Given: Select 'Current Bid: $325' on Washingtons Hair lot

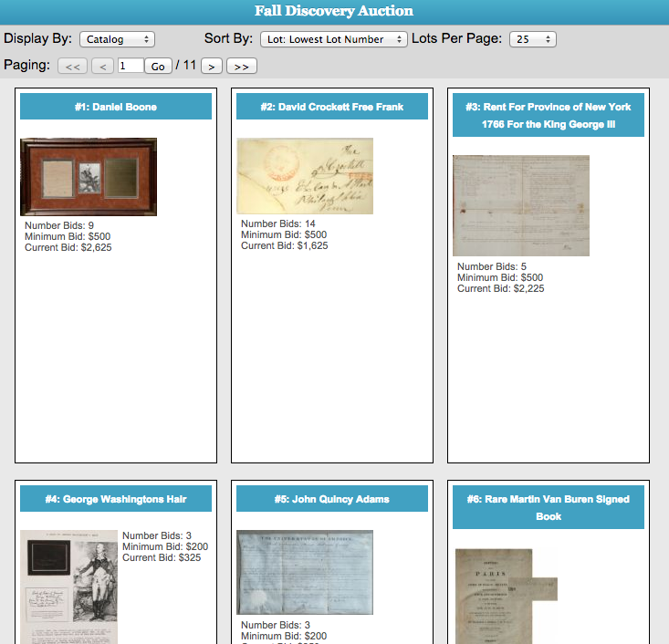Looking at the screenshot, I should tap(162, 557).
